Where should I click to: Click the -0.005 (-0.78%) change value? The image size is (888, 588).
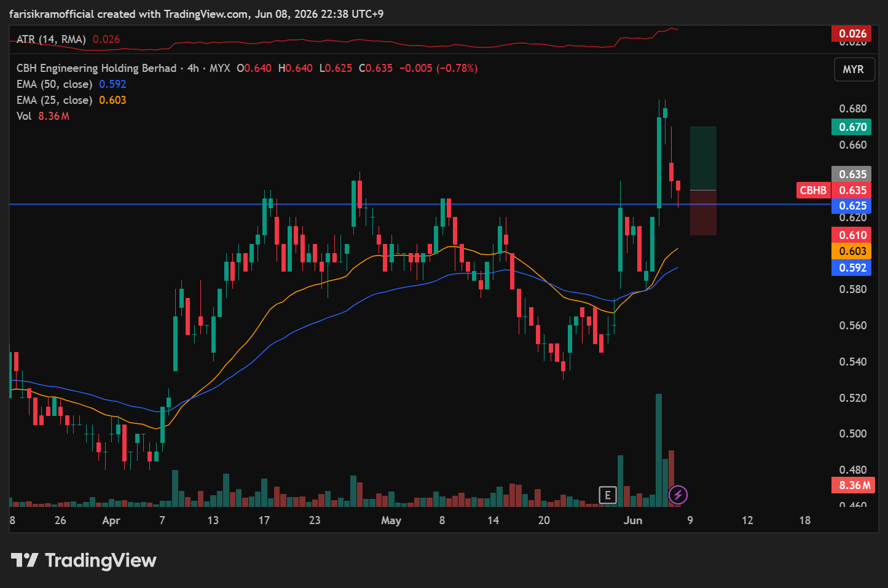pyautogui.click(x=438, y=68)
